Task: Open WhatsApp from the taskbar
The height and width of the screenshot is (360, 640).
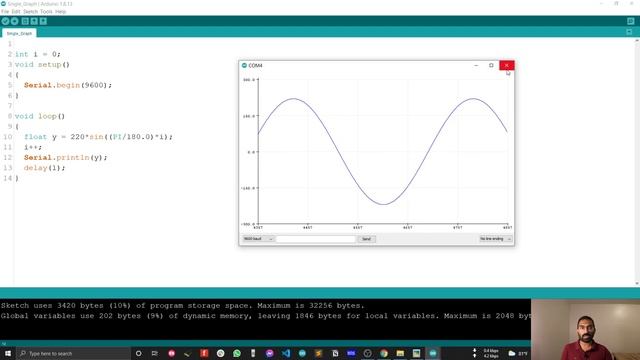Action: [x=237, y=353]
